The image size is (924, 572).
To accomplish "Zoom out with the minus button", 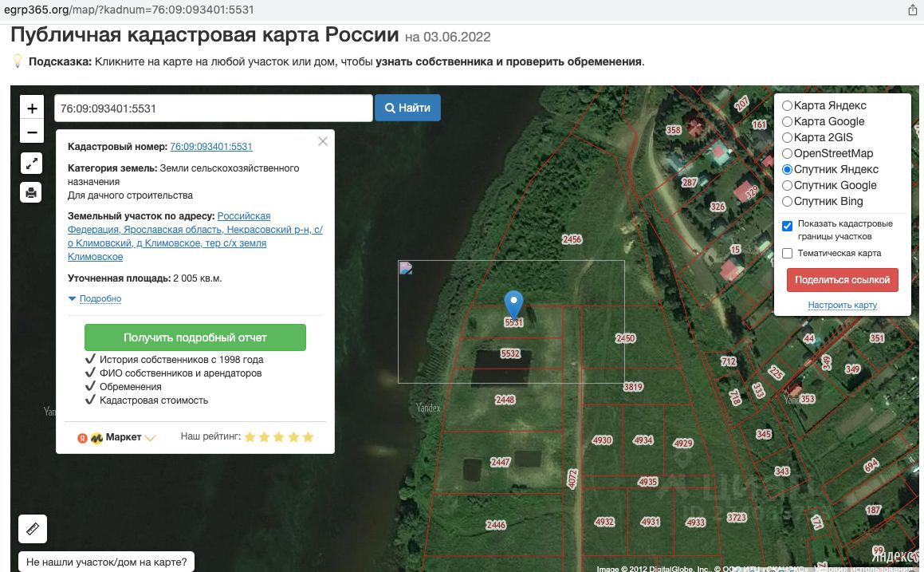I will pyautogui.click(x=32, y=132).
